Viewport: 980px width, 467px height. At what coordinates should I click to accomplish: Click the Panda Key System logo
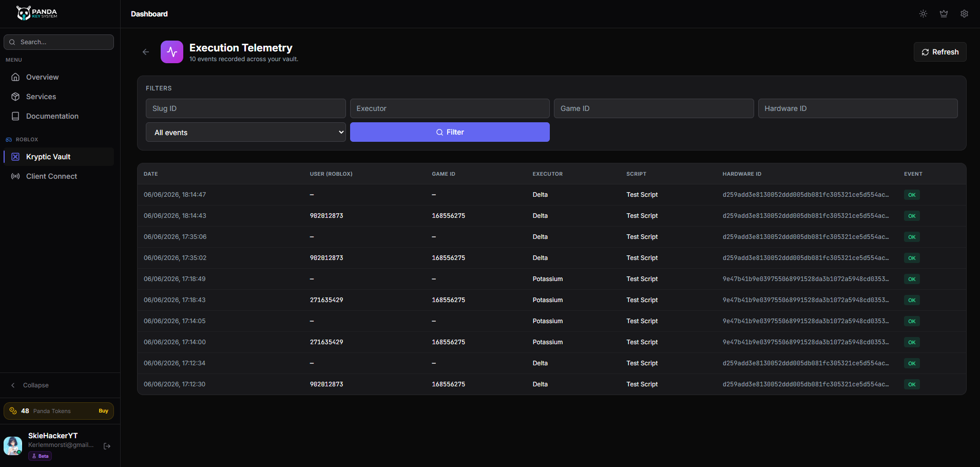pos(36,13)
